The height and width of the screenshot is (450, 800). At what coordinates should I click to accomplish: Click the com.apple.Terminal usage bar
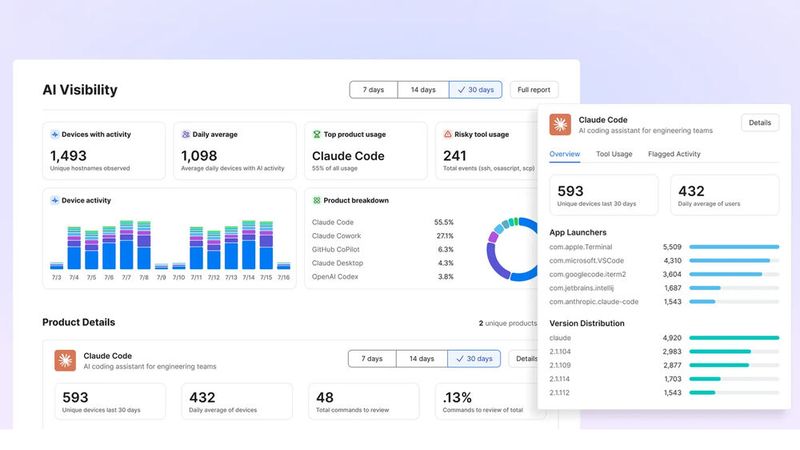(734, 247)
